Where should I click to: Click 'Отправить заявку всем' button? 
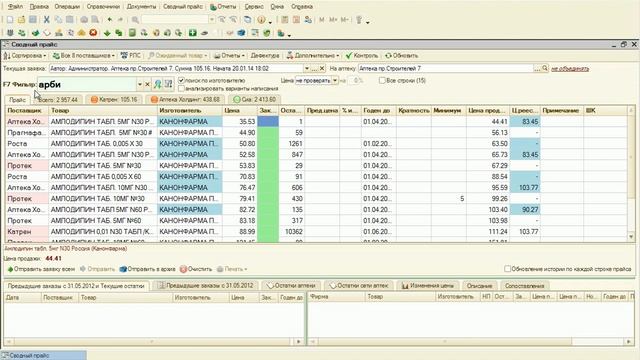(41, 269)
